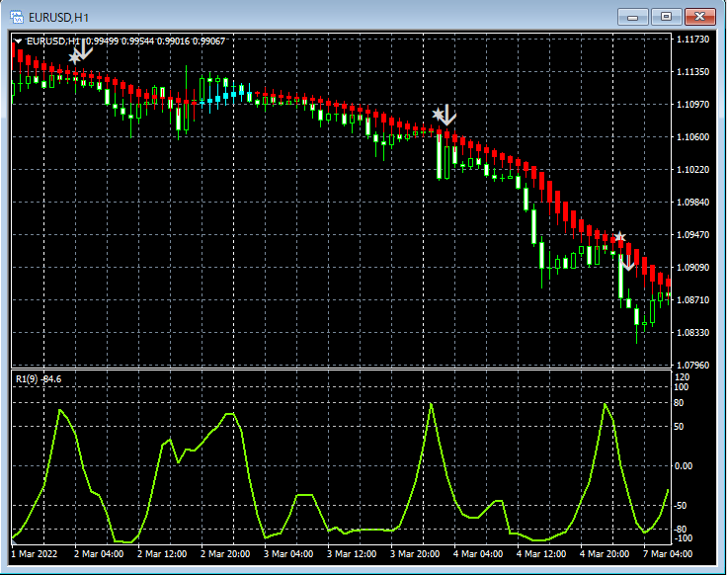Click price scale value 1.11350
The image size is (728, 575).
point(692,72)
